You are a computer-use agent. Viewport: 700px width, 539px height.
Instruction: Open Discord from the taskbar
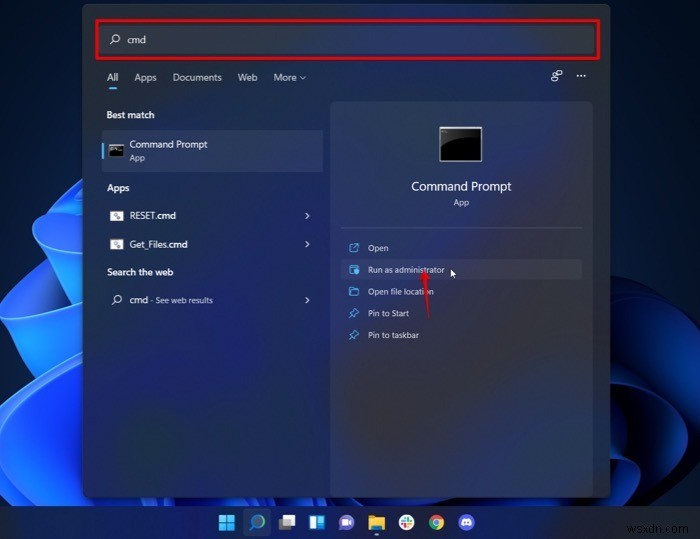click(467, 522)
